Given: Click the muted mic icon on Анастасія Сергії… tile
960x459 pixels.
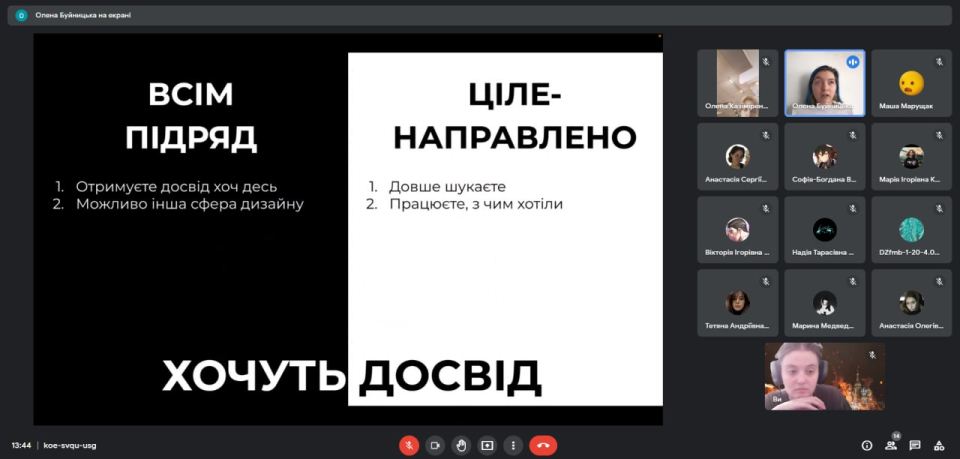Looking at the screenshot, I should point(766,135).
